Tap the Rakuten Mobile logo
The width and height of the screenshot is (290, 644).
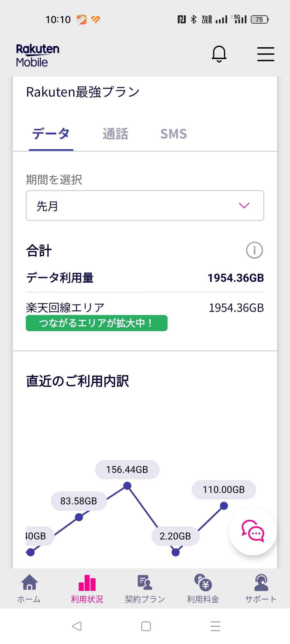(38, 56)
